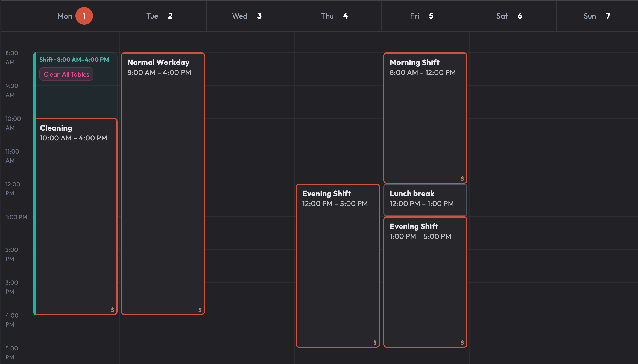
Task: Click the 10:00 AM time label
Action: [x=13, y=123]
